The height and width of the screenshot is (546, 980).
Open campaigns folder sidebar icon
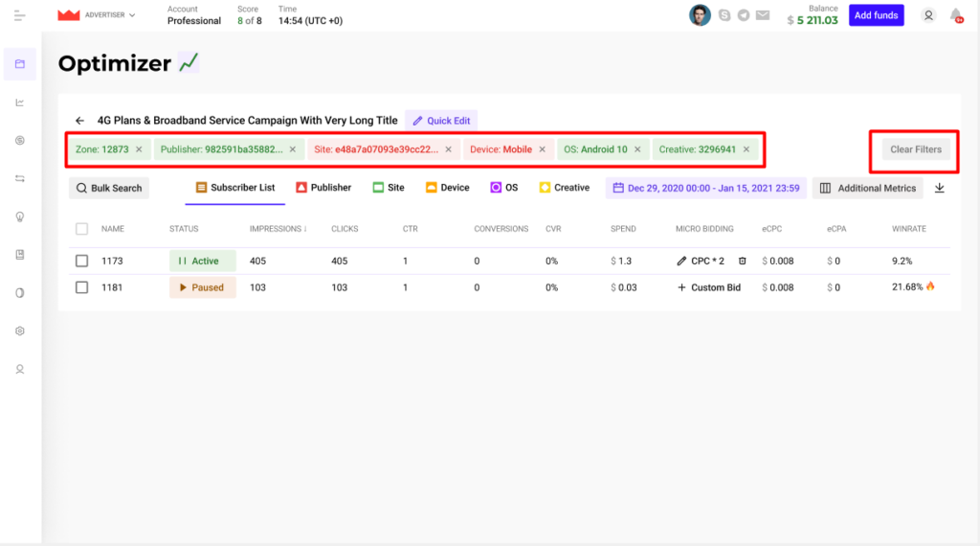point(20,64)
